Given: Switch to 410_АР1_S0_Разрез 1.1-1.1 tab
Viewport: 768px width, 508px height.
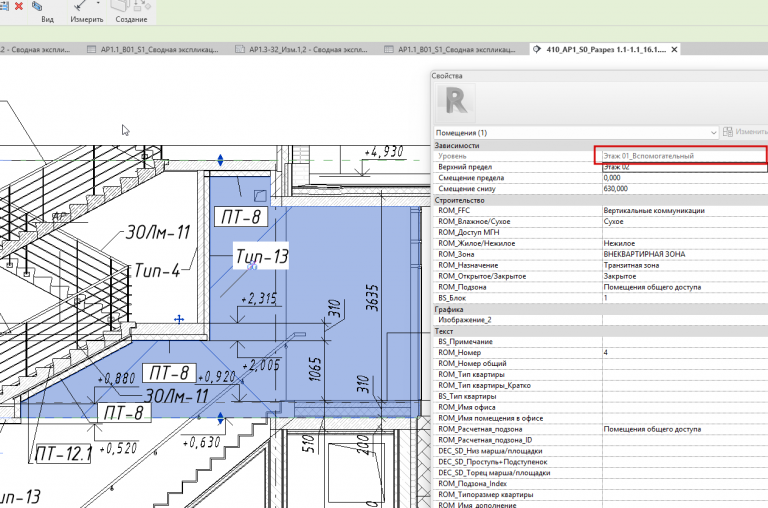Looking at the screenshot, I should point(605,49).
